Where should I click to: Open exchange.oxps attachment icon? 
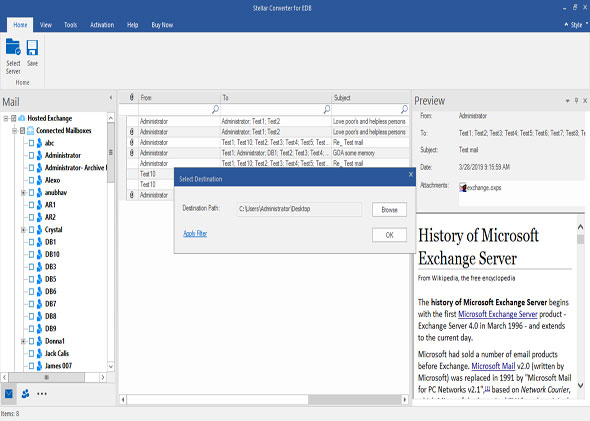(463, 187)
